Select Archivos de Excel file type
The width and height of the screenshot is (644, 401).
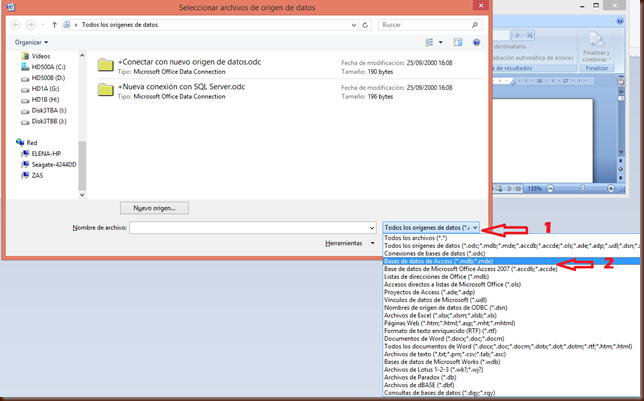[x=511, y=316]
